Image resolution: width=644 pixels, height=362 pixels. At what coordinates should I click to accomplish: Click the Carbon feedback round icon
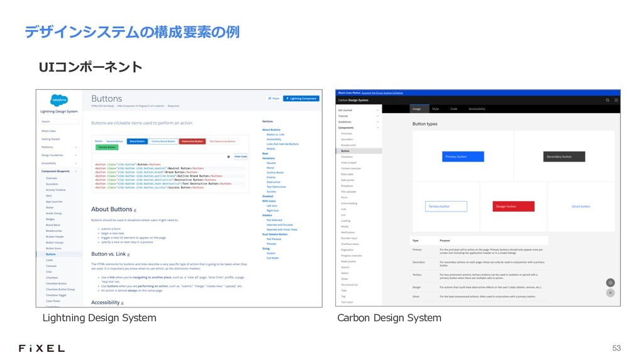click(610, 282)
